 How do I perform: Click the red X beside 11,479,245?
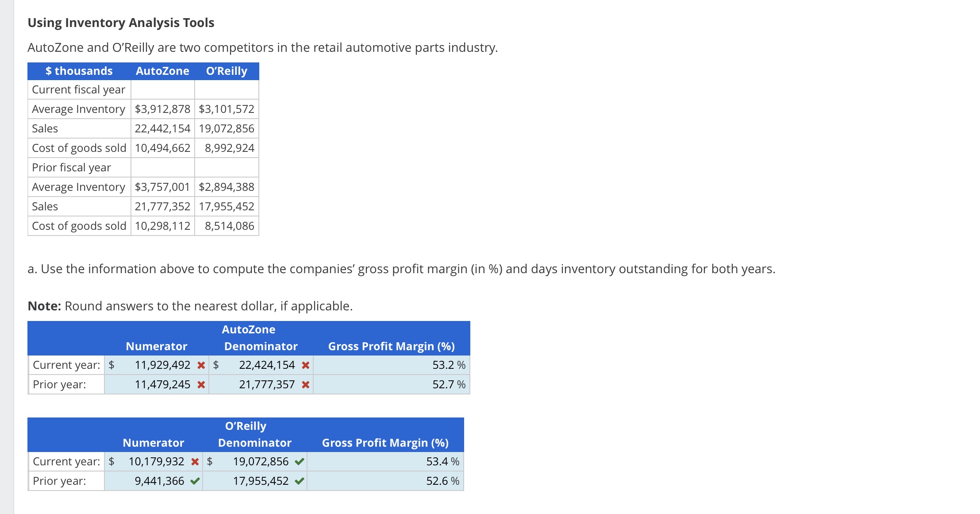point(201,385)
